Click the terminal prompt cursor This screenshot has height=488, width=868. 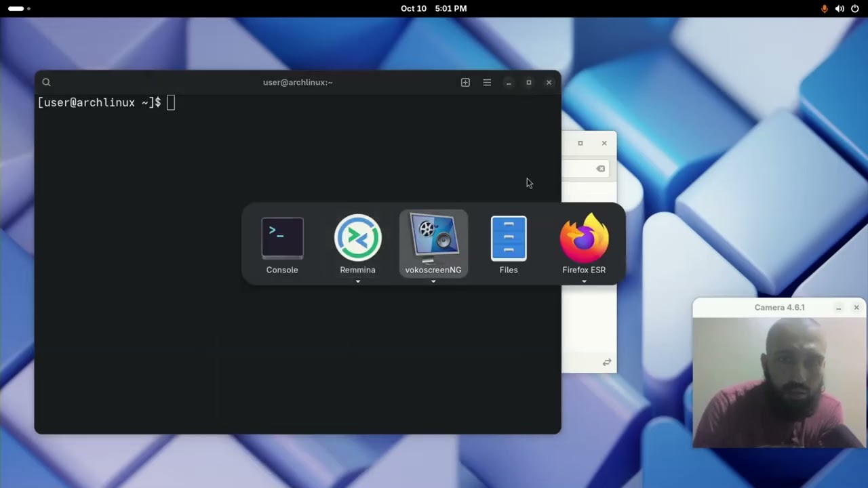[x=171, y=102]
